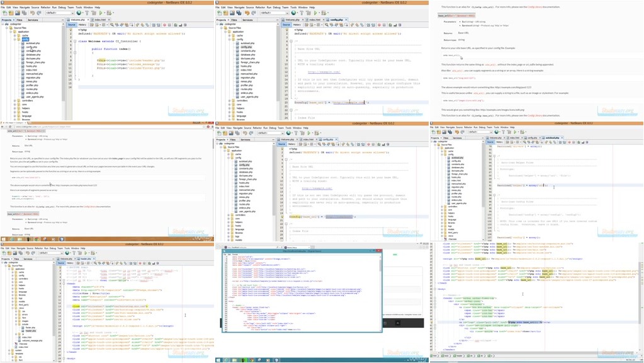
Task: Close the view-source window in bottom-center frame
Action: click(x=379, y=251)
